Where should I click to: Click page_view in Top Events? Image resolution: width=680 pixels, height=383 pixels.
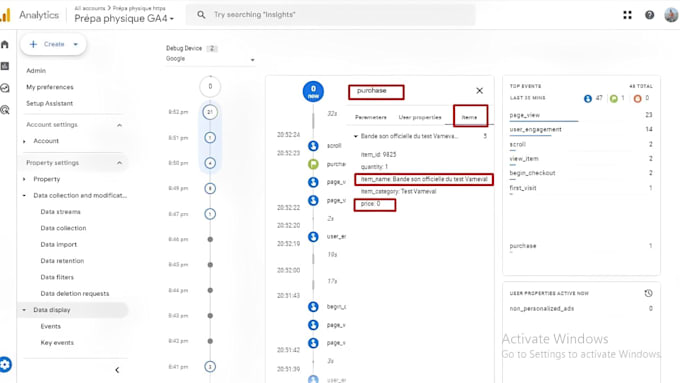pyautogui.click(x=525, y=115)
